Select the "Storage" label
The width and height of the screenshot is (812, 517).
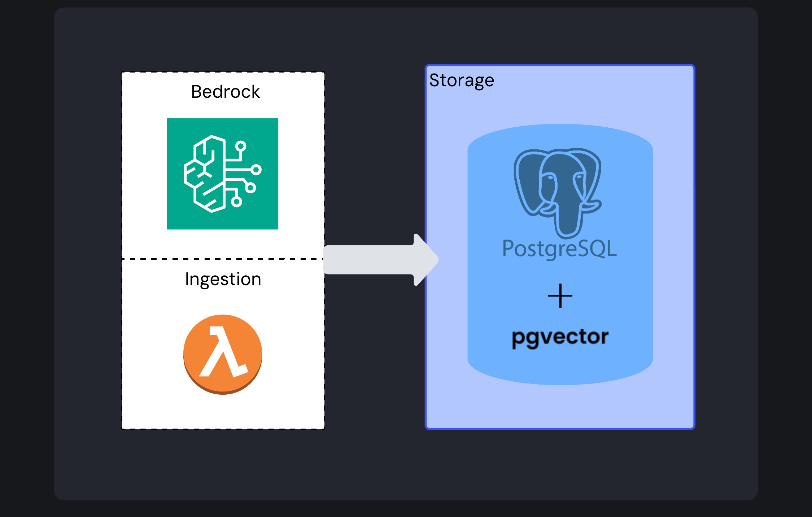coord(462,80)
